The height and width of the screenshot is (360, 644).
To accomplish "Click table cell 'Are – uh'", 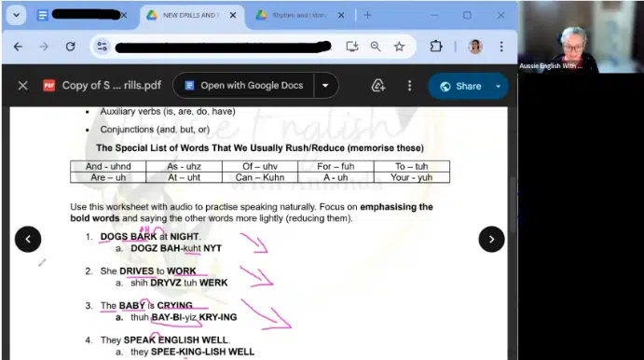I will click(x=108, y=177).
